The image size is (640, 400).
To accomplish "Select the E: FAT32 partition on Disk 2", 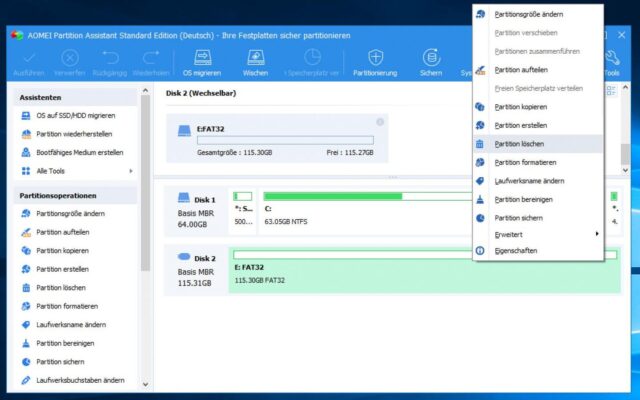I will 424,270.
